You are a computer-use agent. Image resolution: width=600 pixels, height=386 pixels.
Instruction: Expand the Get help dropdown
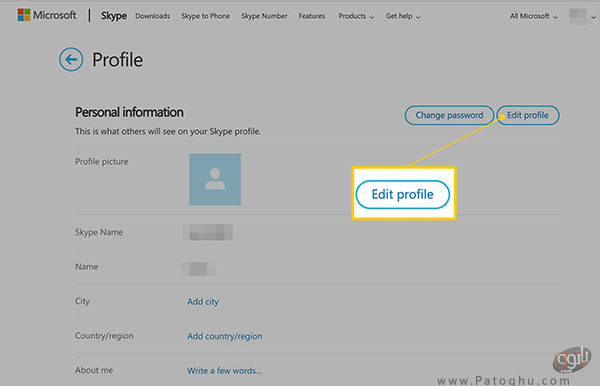[403, 16]
